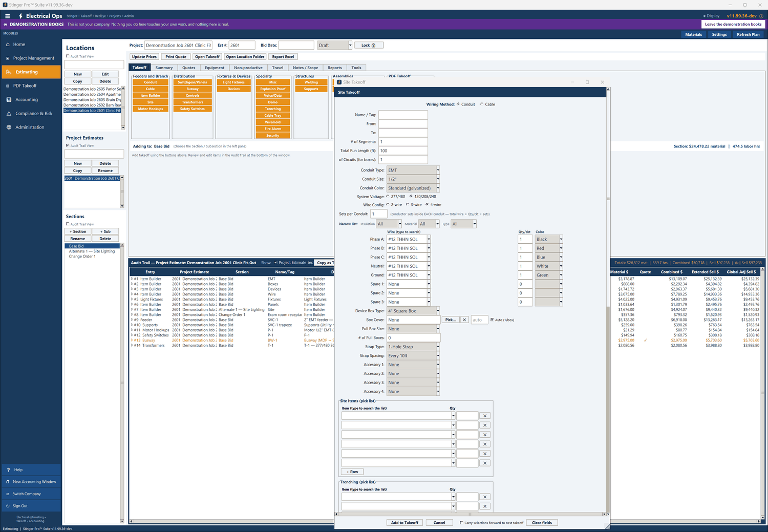Select the Cable wiring method

click(481, 104)
